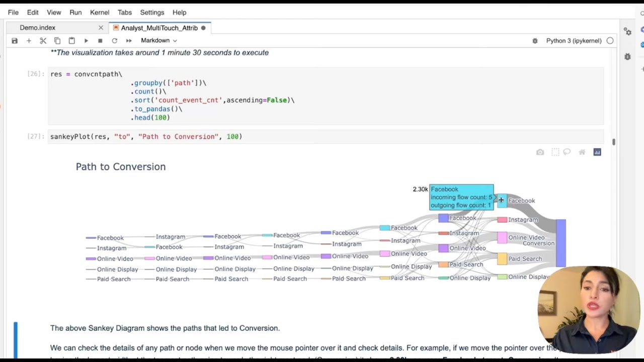This screenshot has height=362, width=644.
Task: Open the File menu
Action: (13, 12)
